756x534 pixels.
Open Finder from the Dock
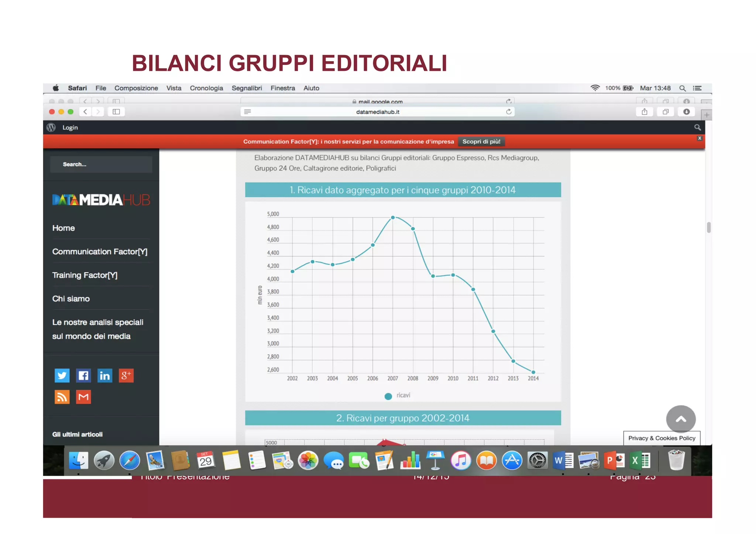pyautogui.click(x=79, y=461)
